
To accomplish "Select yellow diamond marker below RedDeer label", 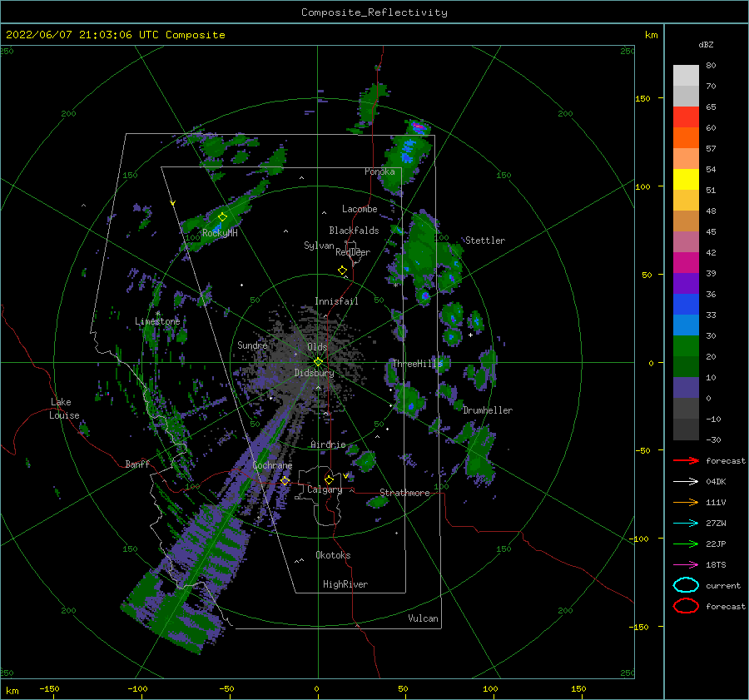I will (x=343, y=271).
